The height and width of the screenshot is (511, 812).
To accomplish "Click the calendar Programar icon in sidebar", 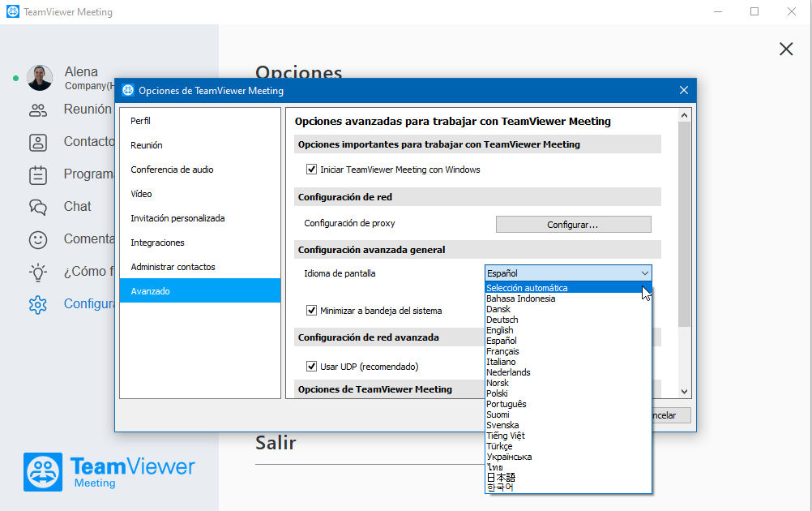I will click(x=38, y=175).
